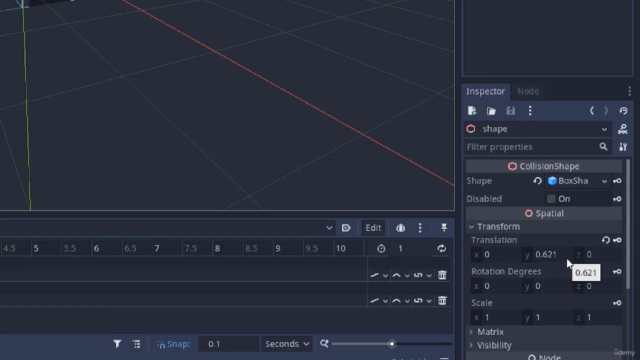Revert the Shape property
The height and width of the screenshot is (360, 640).
pos(538,181)
